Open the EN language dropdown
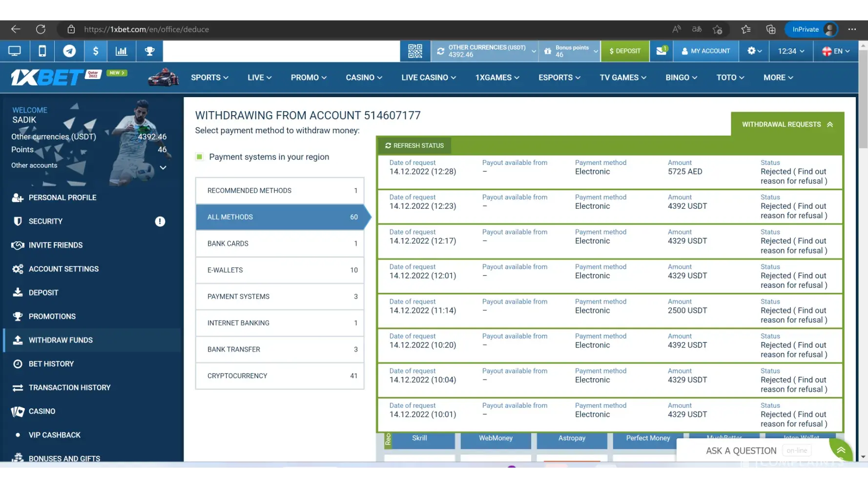Viewport: 868px width, 488px height. (x=836, y=51)
